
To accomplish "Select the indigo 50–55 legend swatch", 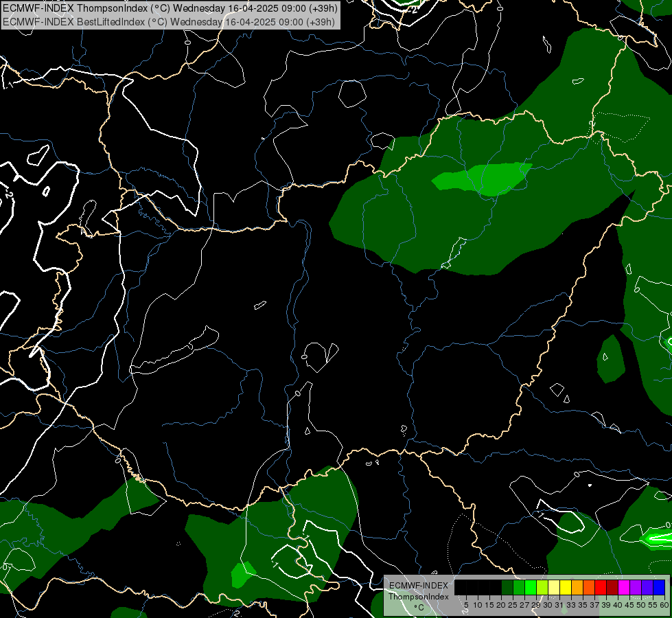I will click(647, 588).
